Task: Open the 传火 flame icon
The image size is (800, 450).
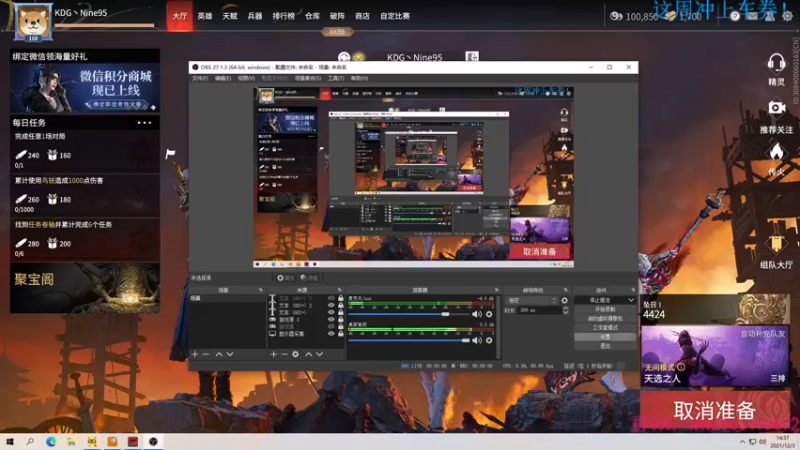Action: [777, 152]
